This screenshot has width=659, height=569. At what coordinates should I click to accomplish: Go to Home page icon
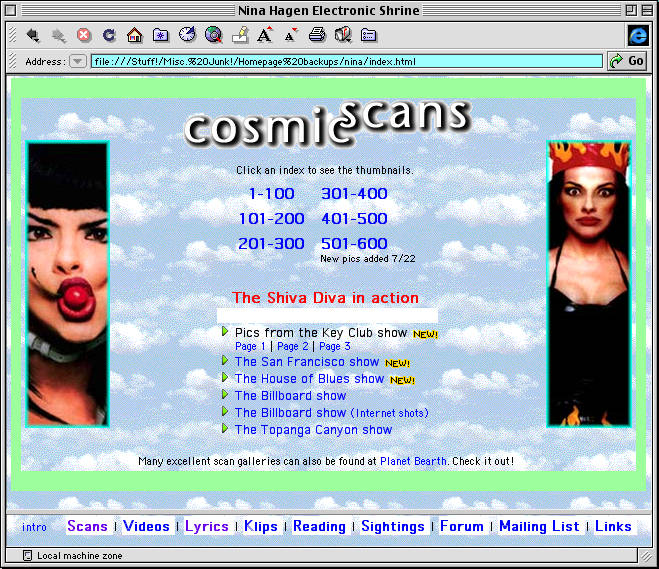click(x=134, y=35)
